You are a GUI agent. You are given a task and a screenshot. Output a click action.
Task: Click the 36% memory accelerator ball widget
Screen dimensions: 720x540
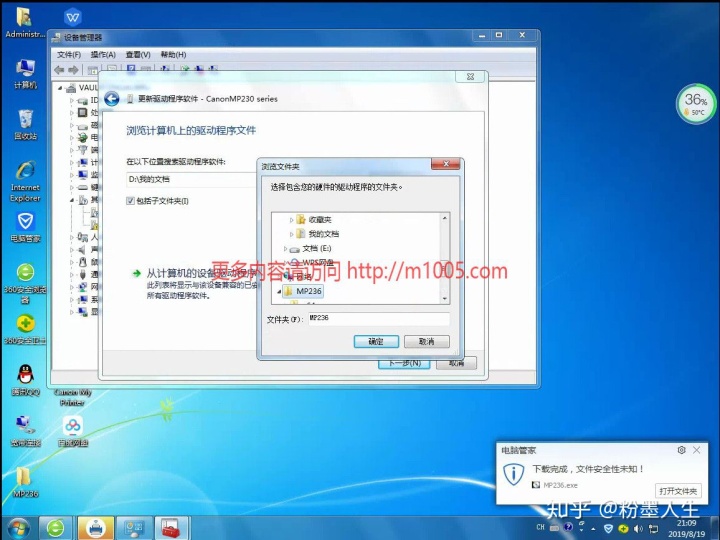click(696, 103)
